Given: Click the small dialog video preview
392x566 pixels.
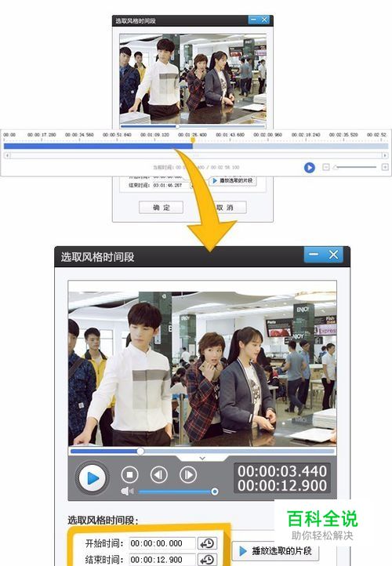Looking at the screenshot, I should pos(193,78).
